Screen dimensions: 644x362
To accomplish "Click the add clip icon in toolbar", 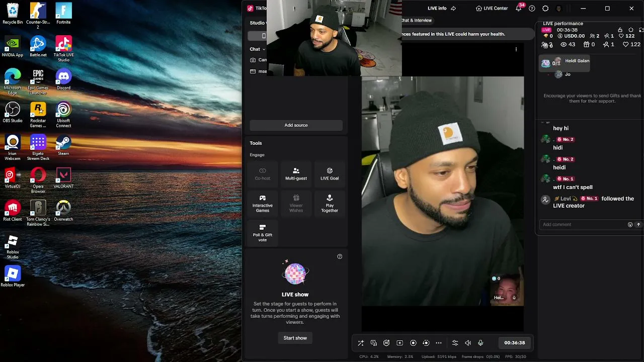I will (x=400, y=343).
